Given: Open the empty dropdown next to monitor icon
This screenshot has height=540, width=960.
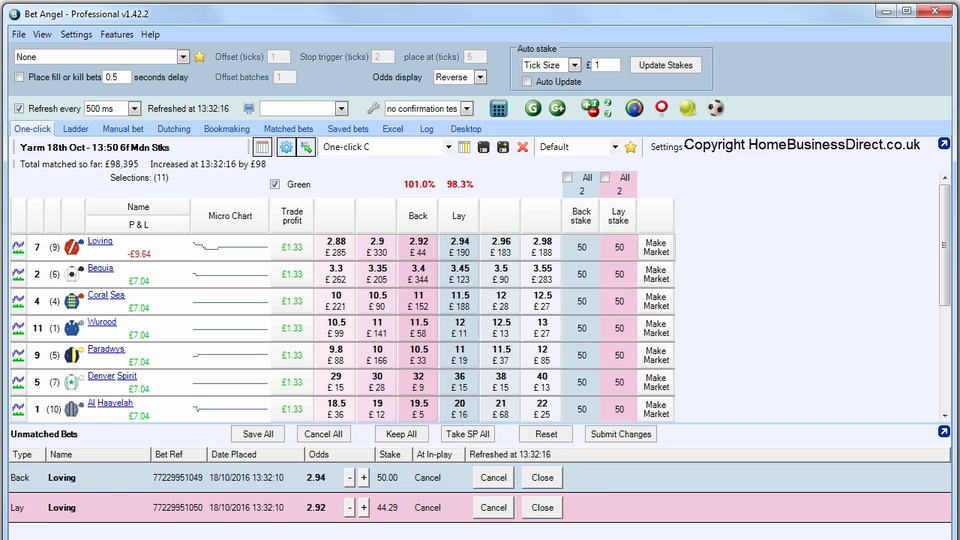Looking at the screenshot, I should (x=342, y=108).
